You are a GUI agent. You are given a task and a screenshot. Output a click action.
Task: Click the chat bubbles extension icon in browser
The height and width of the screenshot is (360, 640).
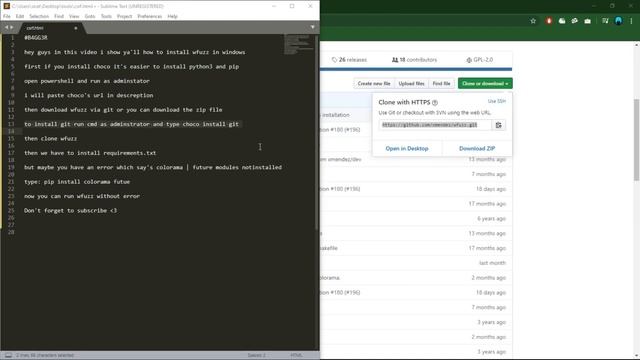pyautogui.click(x=575, y=21)
